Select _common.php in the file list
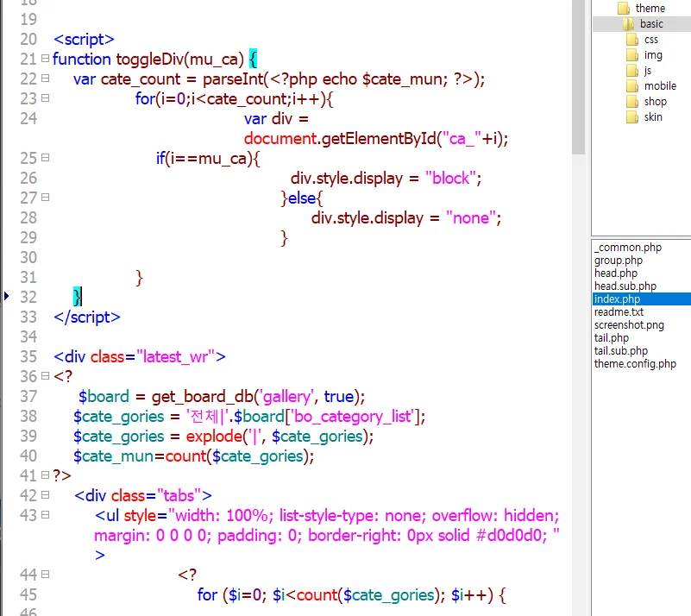The width and height of the screenshot is (691, 616). coord(628,248)
